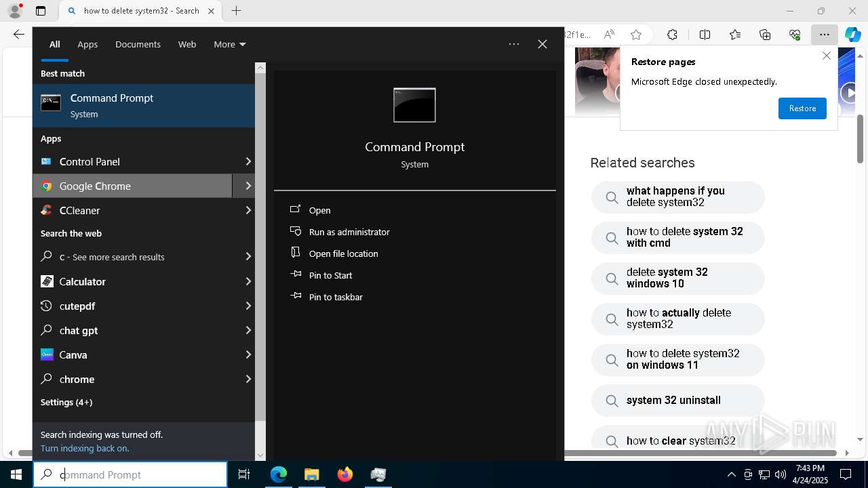Image resolution: width=868 pixels, height=488 pixels.
Task: Click the Windows Start button
Action: click(16, 474)
